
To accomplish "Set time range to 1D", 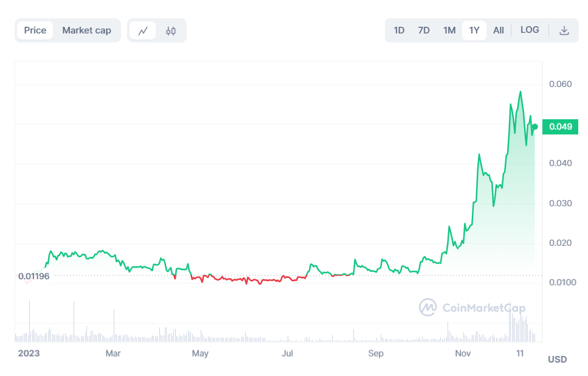I will (399, 30).
